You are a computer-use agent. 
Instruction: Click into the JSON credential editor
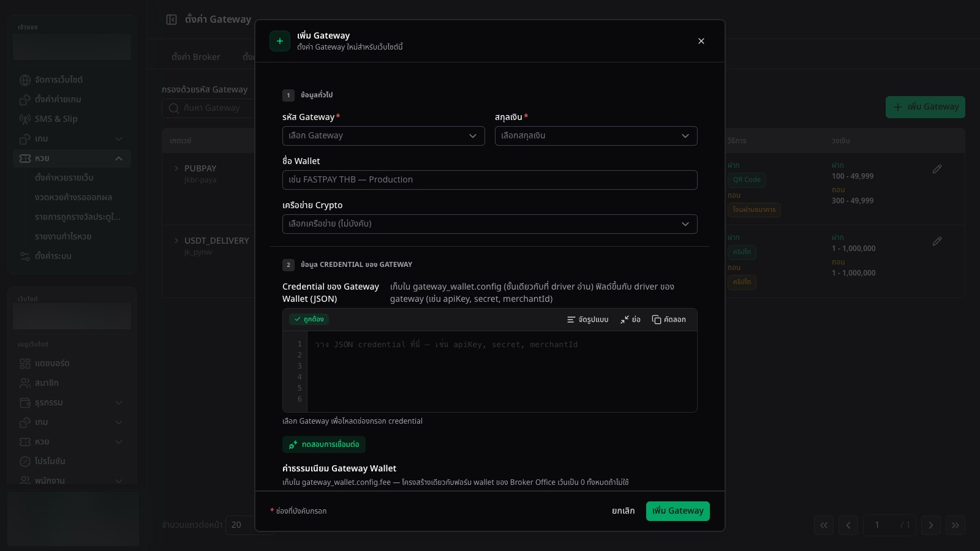click(502, 372)
